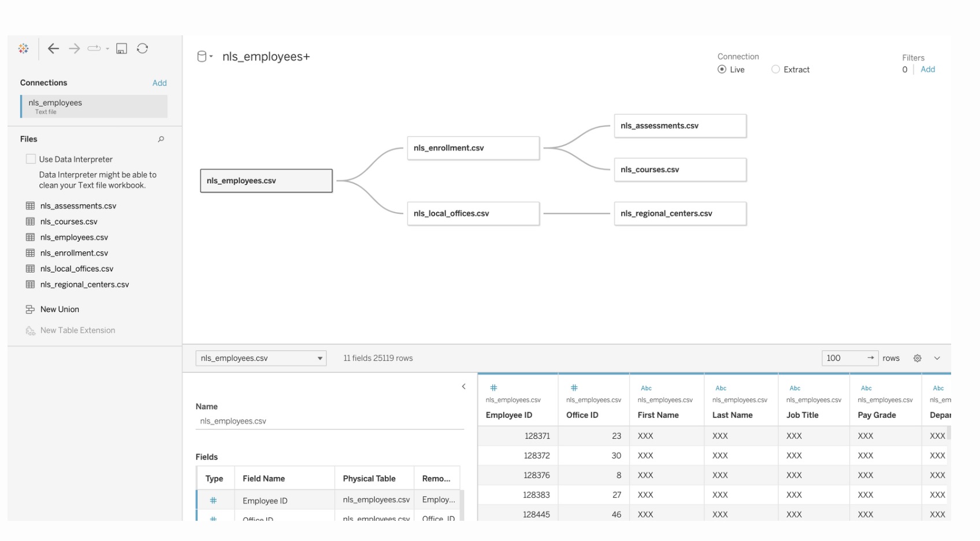
Task: Click the Employee ID column header
Action: [x=509, y=415]
